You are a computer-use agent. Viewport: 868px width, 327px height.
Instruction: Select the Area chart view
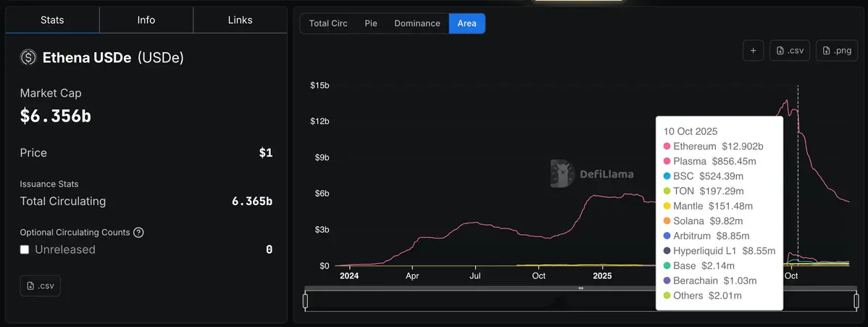pos(467,23)
